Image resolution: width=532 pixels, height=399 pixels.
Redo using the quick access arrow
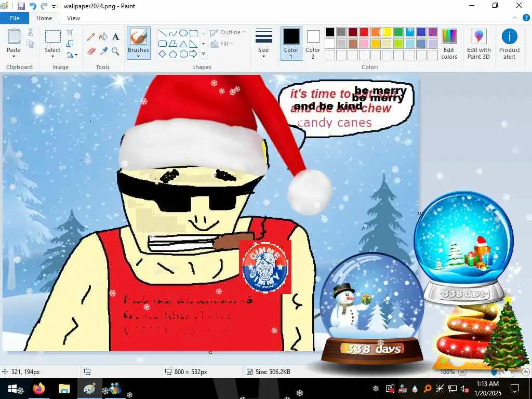(44, 6)
